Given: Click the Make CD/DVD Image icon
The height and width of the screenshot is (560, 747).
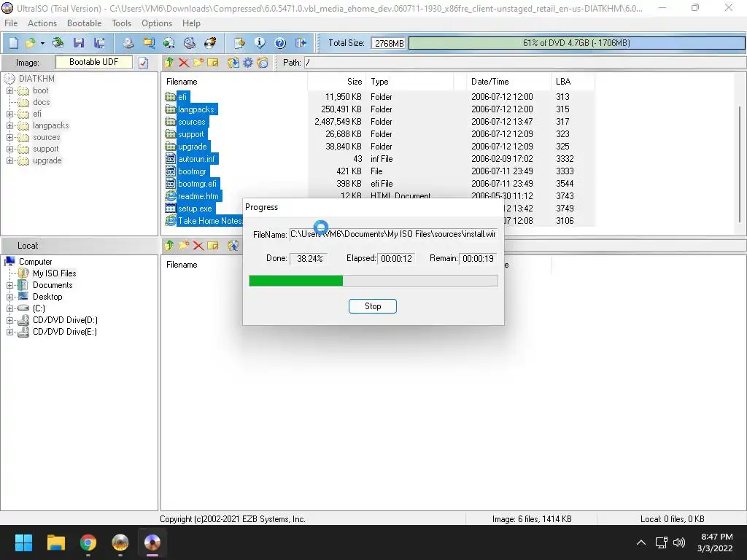Looking at the screenshot, I should pos(128,43).
